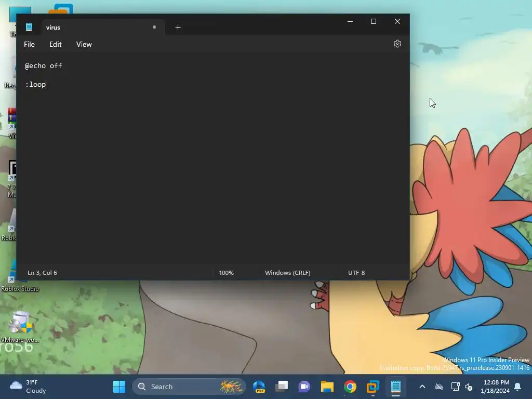Open the purple chat app on taskbar
The height and width of the screenshot is (399, 532).
click(x=304, y=387)
